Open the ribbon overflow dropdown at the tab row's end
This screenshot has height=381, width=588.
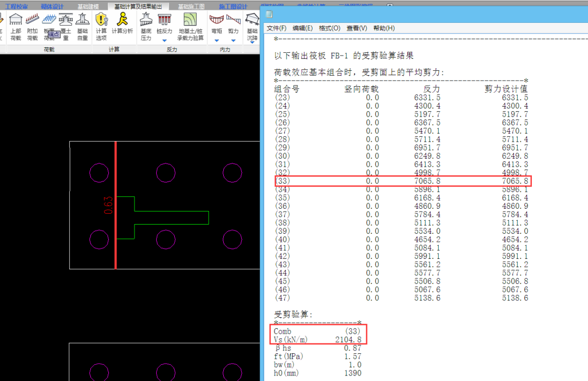[390, 5]
